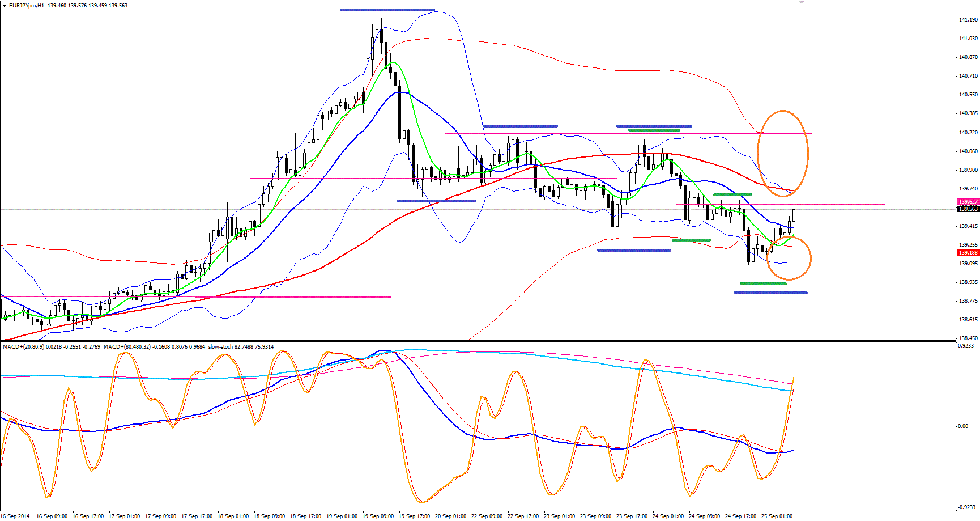Select the 16 Sep 17:00 time label
Screen dimensions: 980x521
pos(88,516)
